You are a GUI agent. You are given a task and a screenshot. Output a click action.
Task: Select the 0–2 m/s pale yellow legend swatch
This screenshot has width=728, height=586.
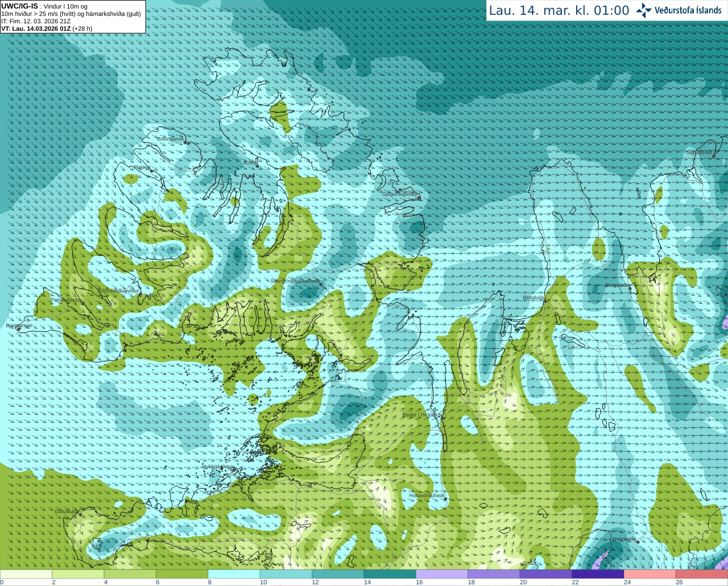[26, 574]
